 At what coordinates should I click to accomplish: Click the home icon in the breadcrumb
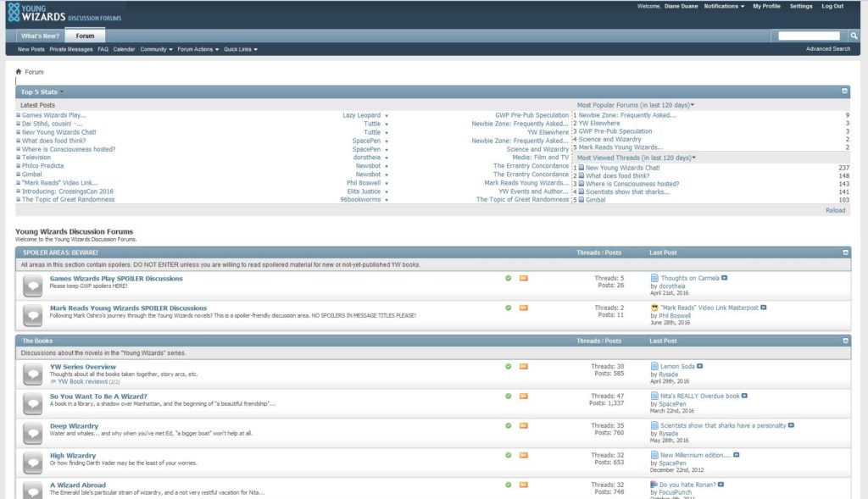pos(19,72)
